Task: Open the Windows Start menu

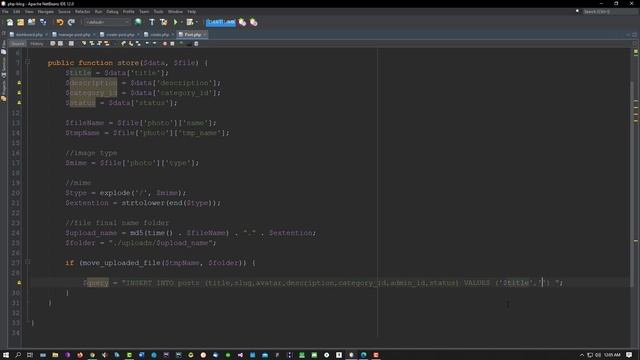Action: pyautogui.click(x=6, y=355)
